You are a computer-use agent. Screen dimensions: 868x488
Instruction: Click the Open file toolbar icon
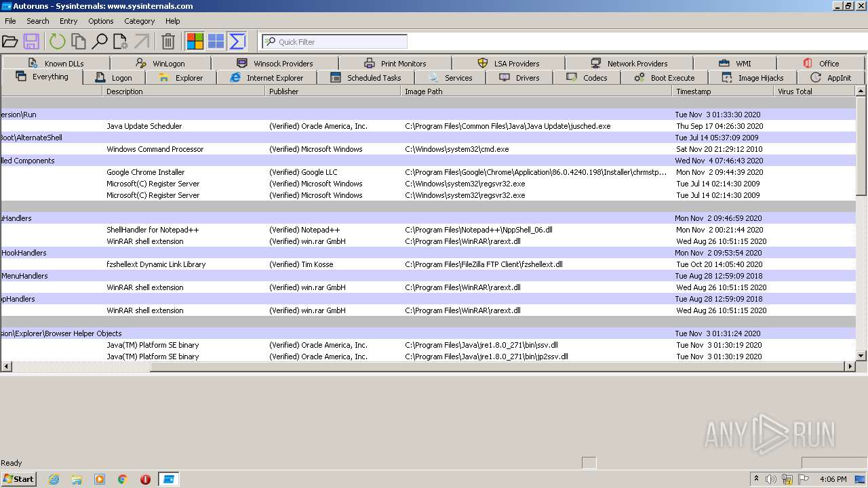(9, 41)
